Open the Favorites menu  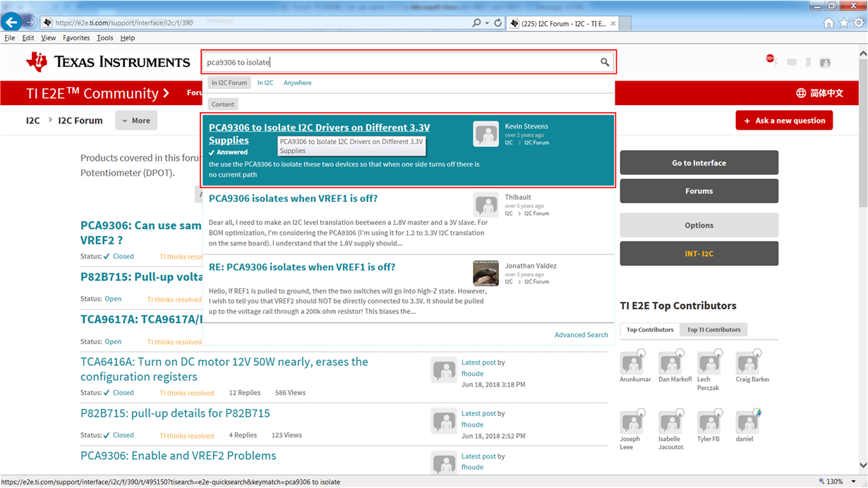pos(76,38)
